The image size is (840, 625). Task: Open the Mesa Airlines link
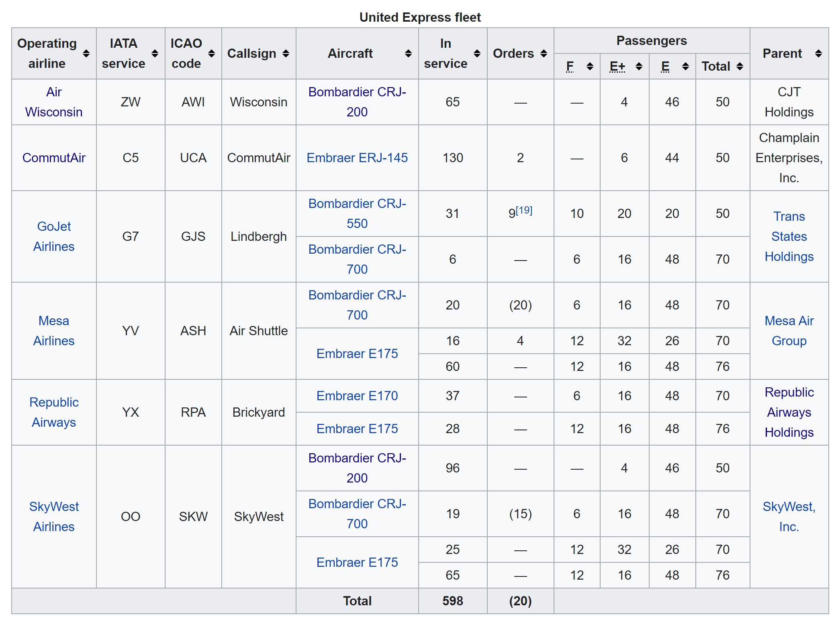pos(54,331)
